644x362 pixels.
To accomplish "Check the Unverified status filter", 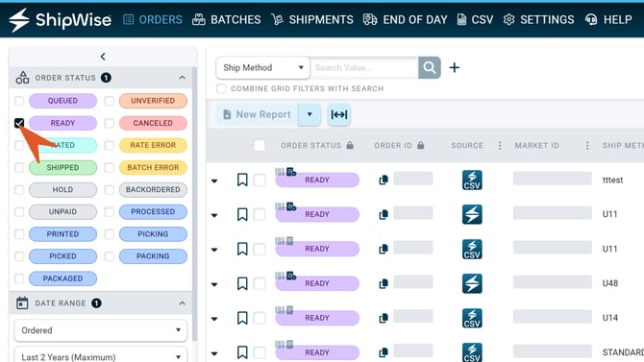I will [x=109, y=101].
